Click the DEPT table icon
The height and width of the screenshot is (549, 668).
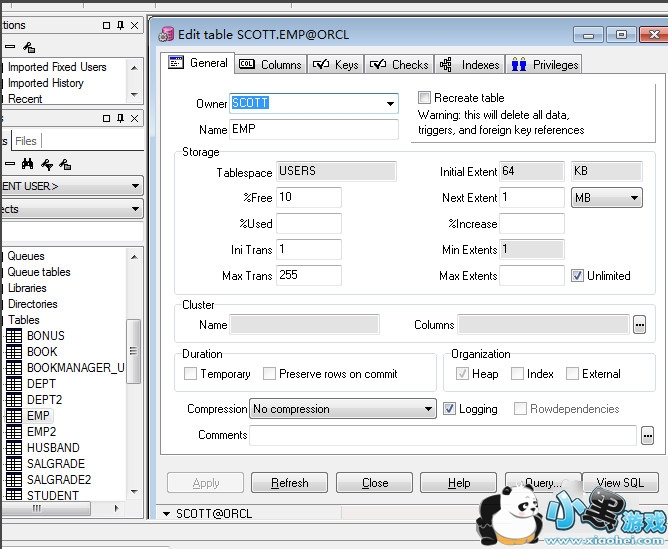tap(14, 384)
